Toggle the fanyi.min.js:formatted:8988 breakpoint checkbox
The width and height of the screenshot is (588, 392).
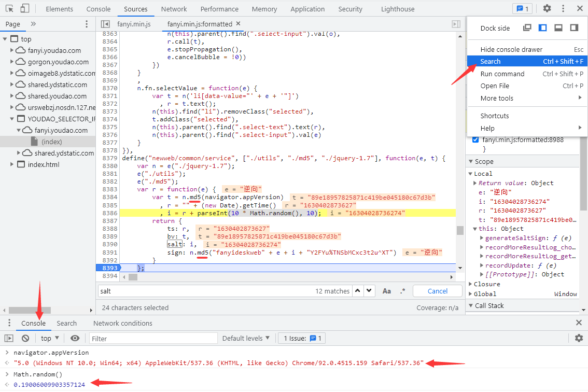click(475, 139)
